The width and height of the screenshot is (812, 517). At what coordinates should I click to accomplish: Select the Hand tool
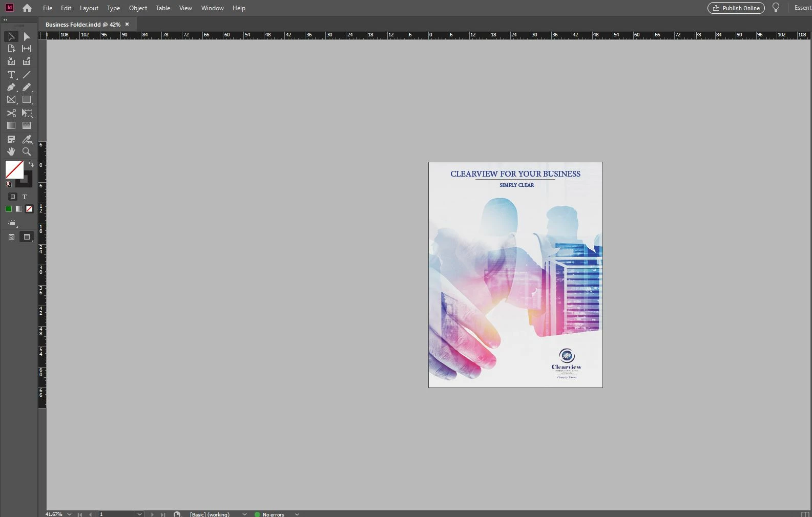11,152
